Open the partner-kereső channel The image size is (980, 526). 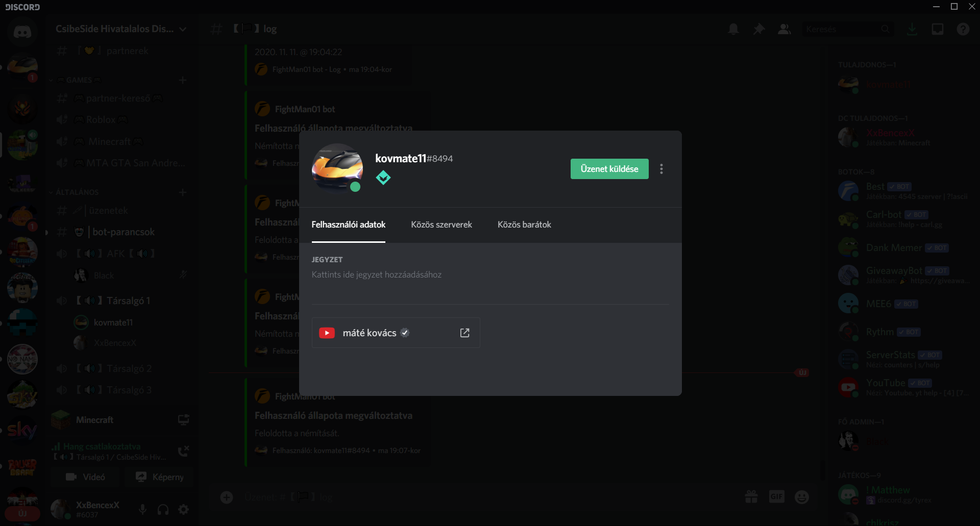[122, 98]
